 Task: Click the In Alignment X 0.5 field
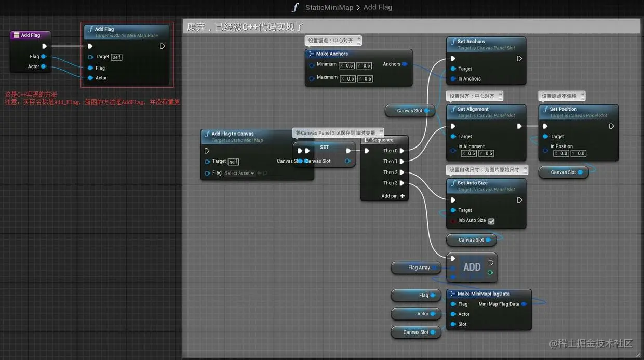click(469, 153)
